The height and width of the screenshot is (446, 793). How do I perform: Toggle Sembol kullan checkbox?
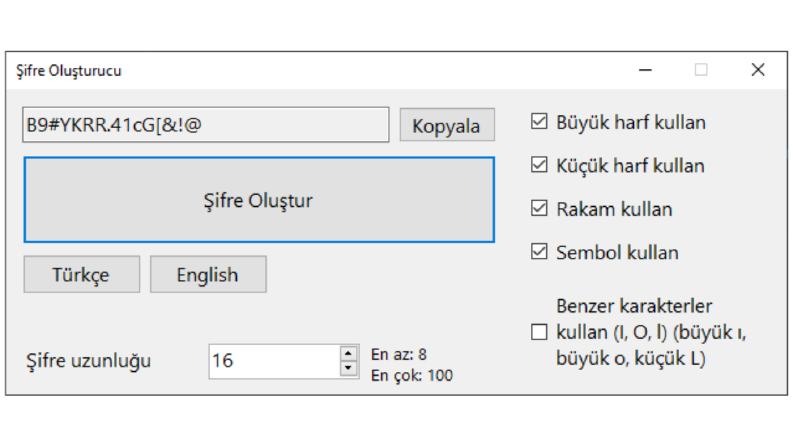point(539,251)
